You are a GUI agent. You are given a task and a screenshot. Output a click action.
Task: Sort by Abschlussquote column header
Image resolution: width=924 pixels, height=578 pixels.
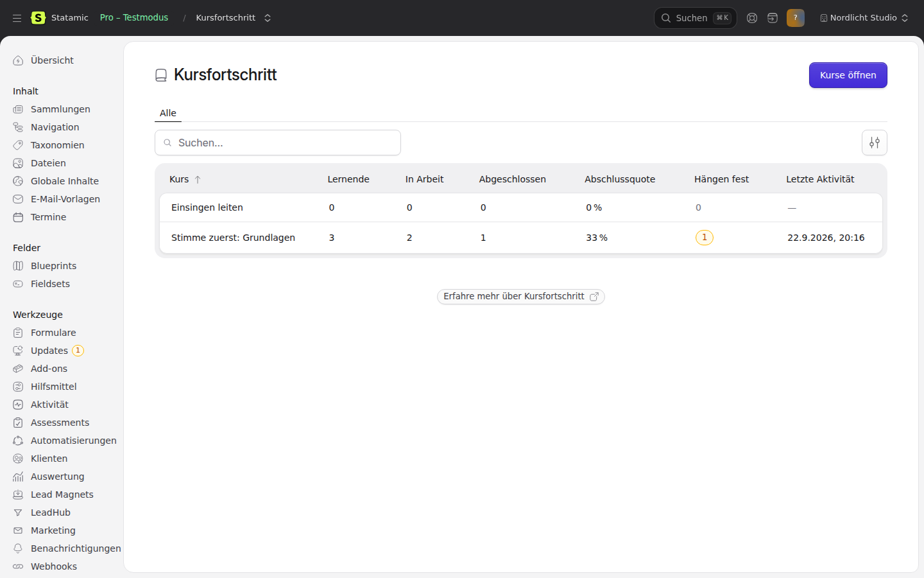coord(620,180)
